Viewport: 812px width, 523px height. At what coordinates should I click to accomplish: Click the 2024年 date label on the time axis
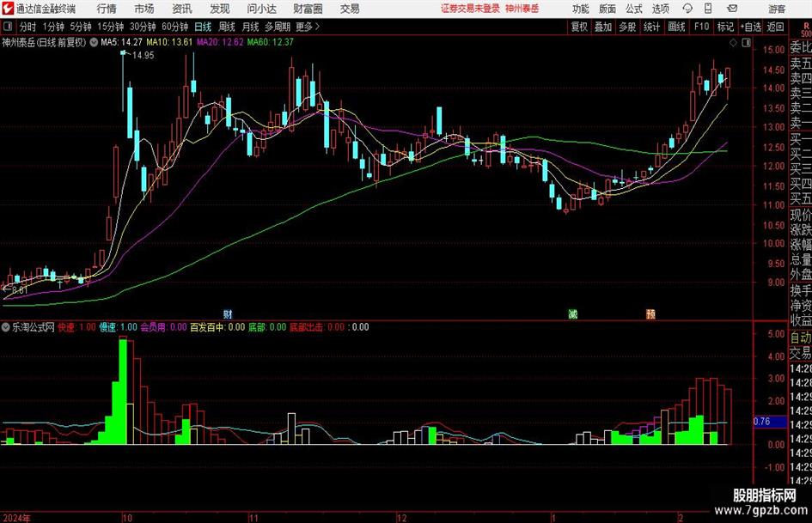click(x=16, y=518)
